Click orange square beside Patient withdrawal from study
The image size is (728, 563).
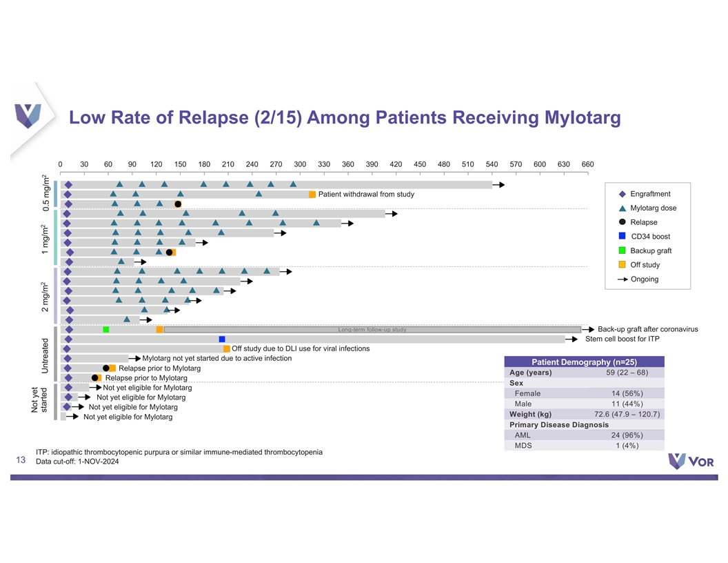click(x=312, y=195)
